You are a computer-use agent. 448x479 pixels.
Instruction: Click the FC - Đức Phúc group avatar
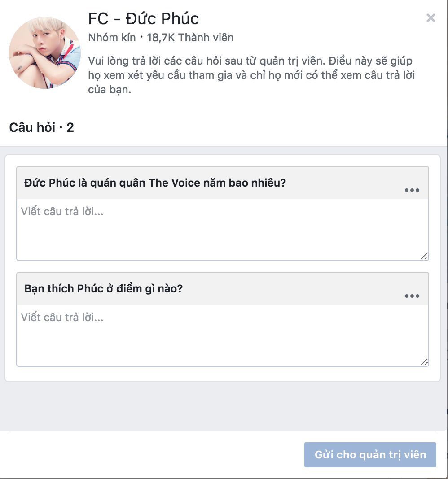pyautogui.click(x=44, y=53)
